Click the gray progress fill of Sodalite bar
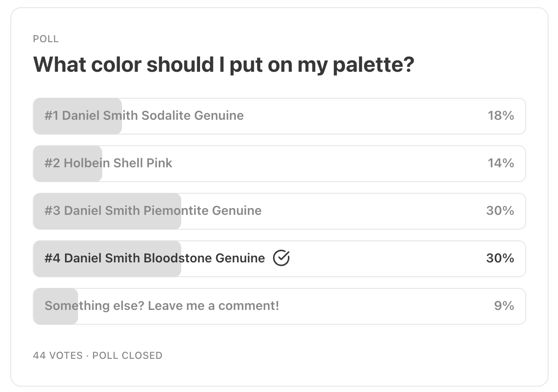 coord(77,127)
